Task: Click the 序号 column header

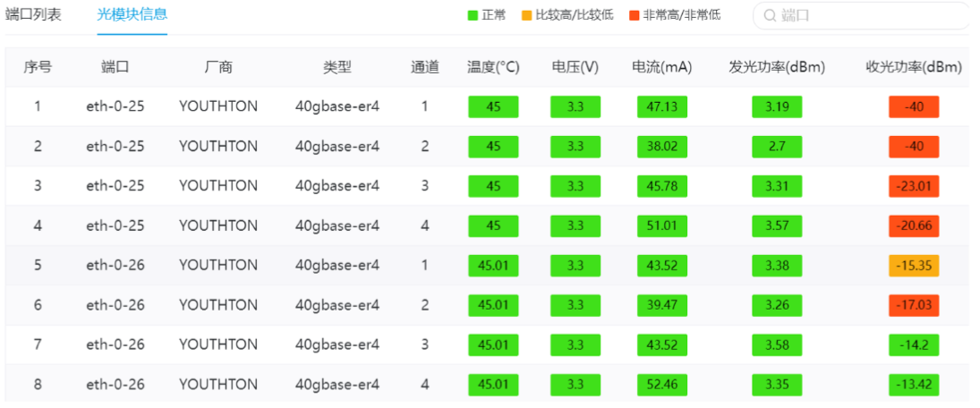Action: [38, 67]
